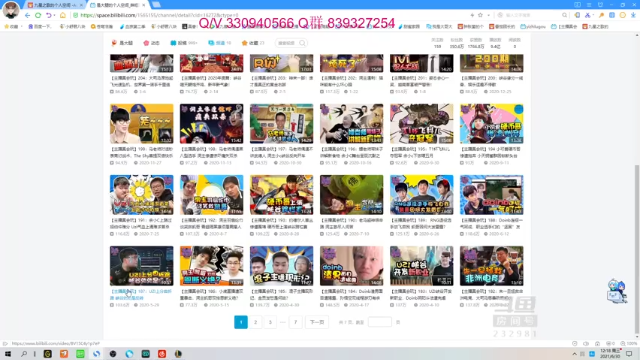Open episode 198 video thumbnail
The width and height of the screenshot is (640, 360).
point(211,124)
